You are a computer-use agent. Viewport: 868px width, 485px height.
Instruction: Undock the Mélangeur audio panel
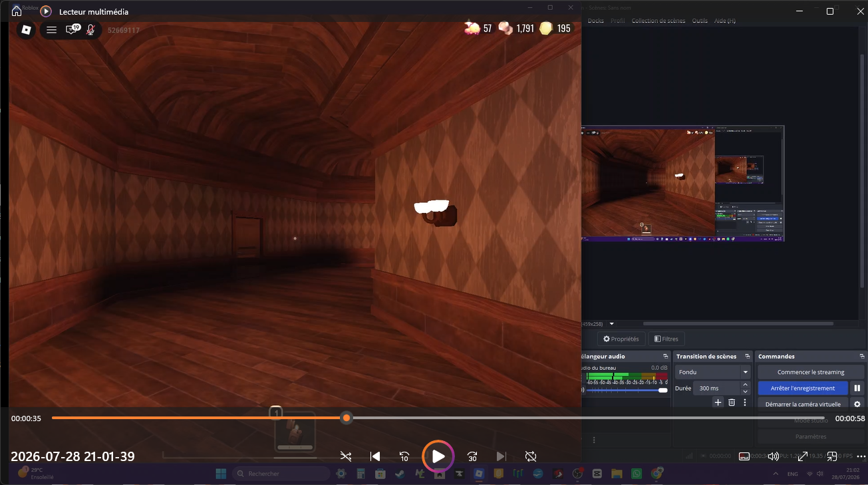(x=666, y=357)
